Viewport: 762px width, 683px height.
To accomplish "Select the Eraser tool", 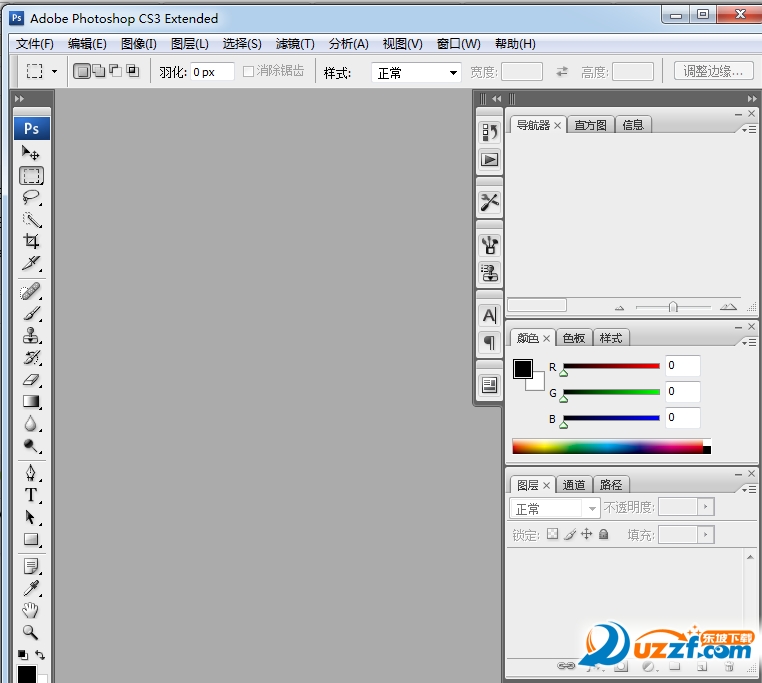I will [31, 380].
